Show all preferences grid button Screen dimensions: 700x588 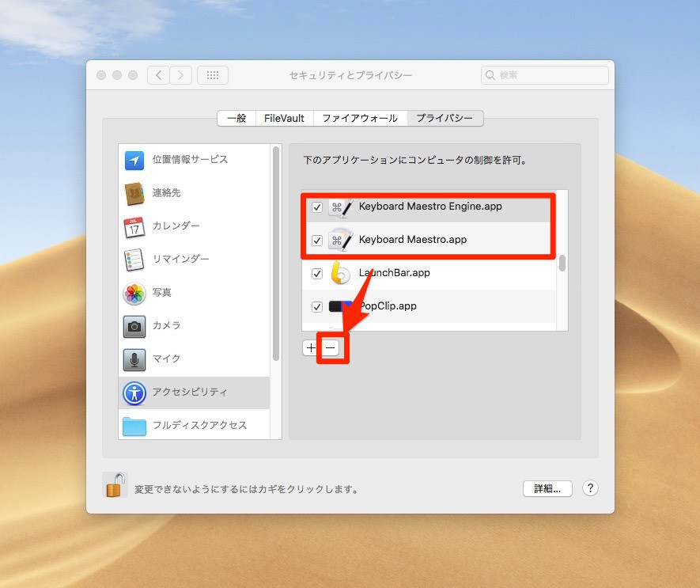point(213,75)
